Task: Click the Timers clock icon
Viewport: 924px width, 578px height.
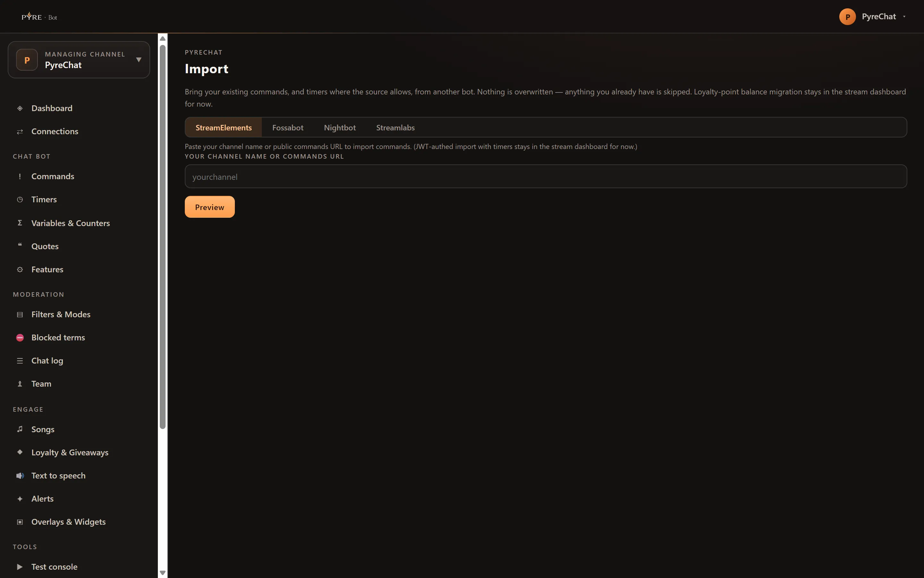Action: (x=20, y=199)
